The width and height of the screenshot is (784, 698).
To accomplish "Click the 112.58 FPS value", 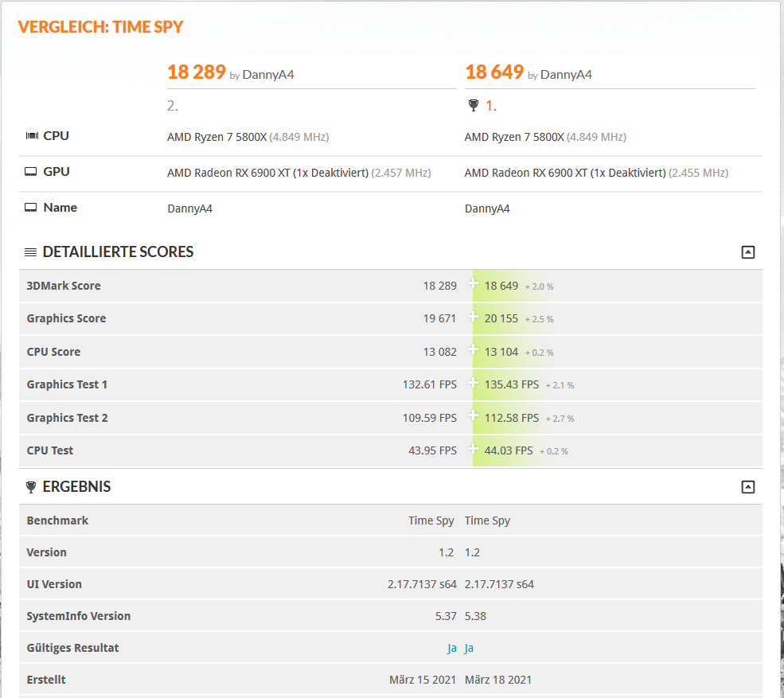I will (512, 418).
